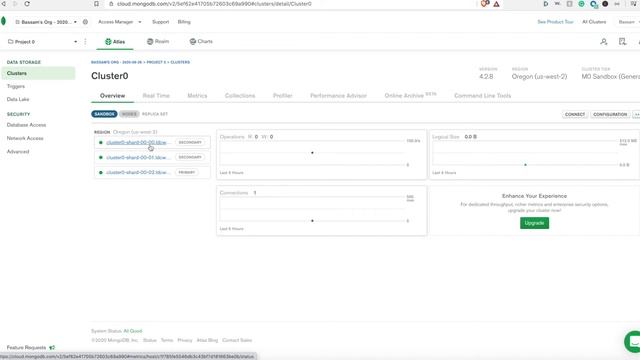Select Triggers in the sidebar
Image resolution: width=640 pixels, height=360 pixels.
coord(16,87)
